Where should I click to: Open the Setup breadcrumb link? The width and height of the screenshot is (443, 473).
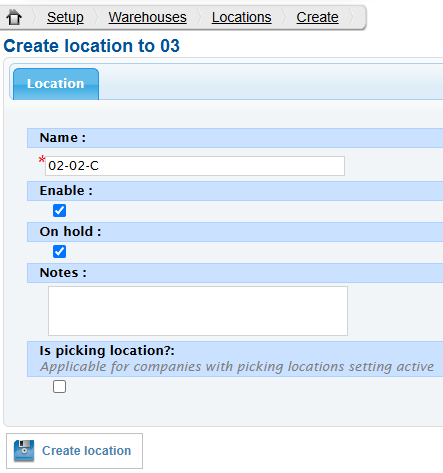(x=65, y=17)
